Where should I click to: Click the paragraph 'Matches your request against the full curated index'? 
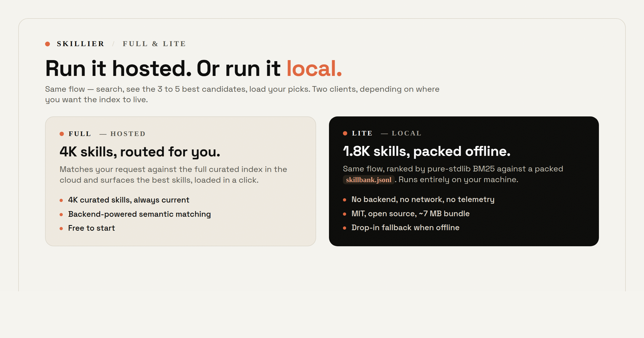(x=173, y=175)
